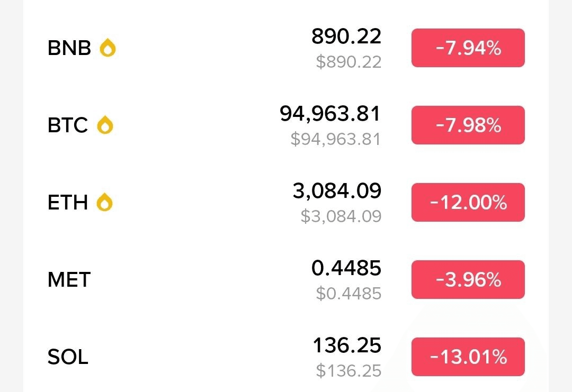Click the grey $3,084.09 USD value
Image resolution: width=572 pixels, height=392 pixels.
click(341, 216)
